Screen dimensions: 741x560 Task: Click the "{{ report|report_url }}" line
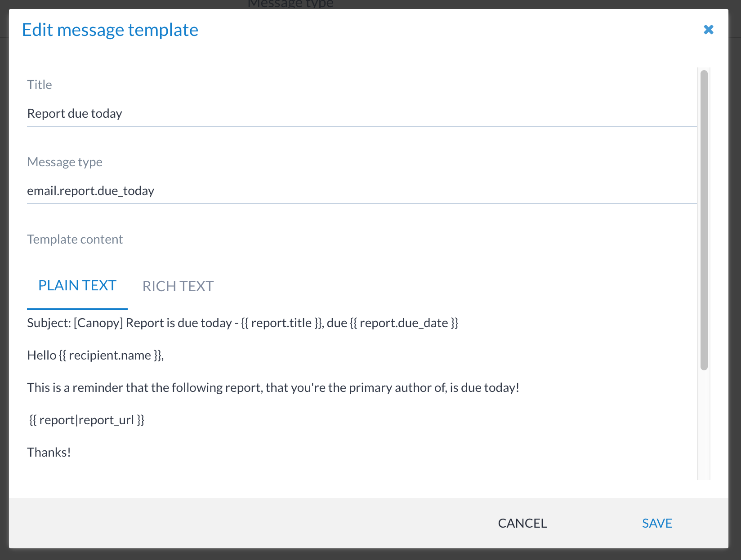tap(87, 420)
